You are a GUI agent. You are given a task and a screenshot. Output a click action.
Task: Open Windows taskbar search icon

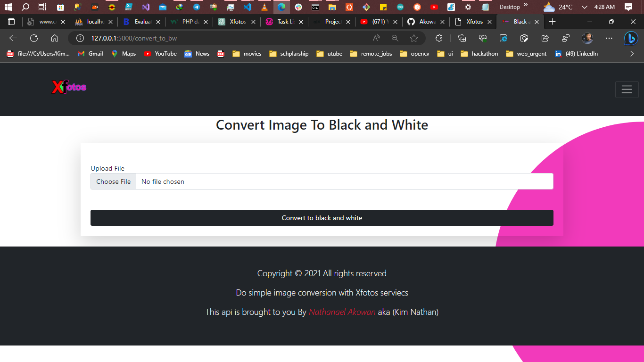pos(25,7)
